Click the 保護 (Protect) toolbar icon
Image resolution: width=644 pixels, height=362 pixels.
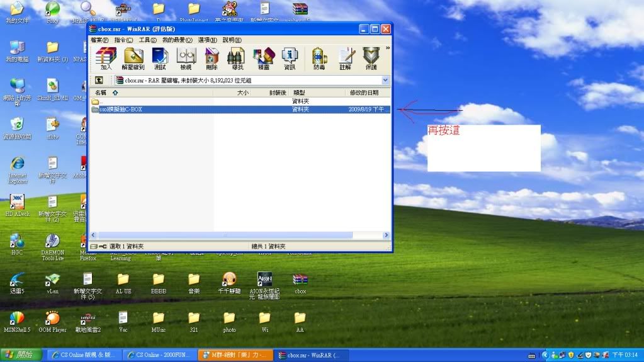[371, 58]
